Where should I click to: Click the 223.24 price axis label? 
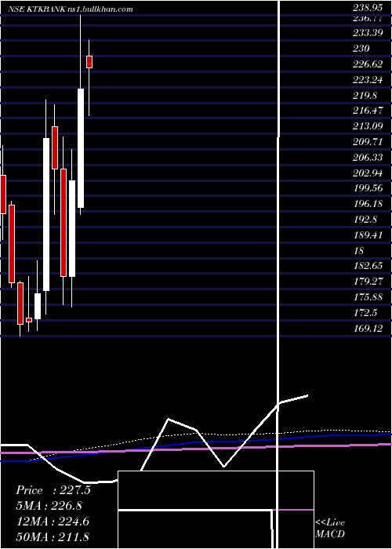(367, 80)
